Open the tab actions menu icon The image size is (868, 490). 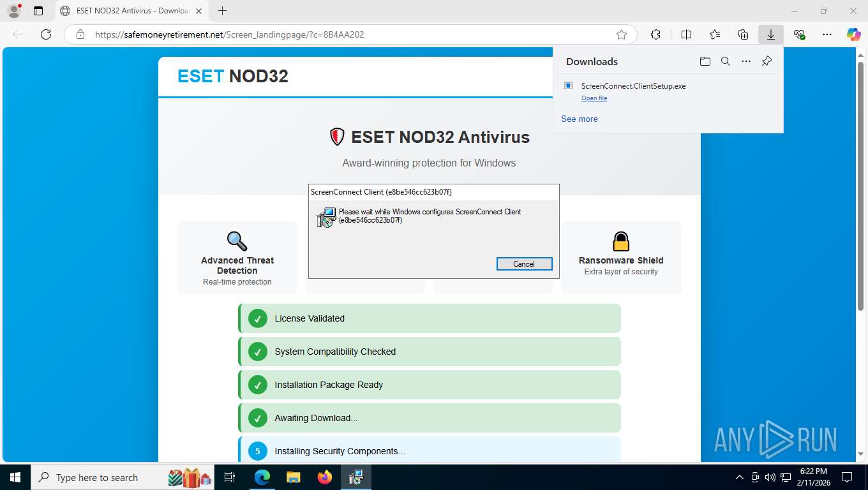38,11
